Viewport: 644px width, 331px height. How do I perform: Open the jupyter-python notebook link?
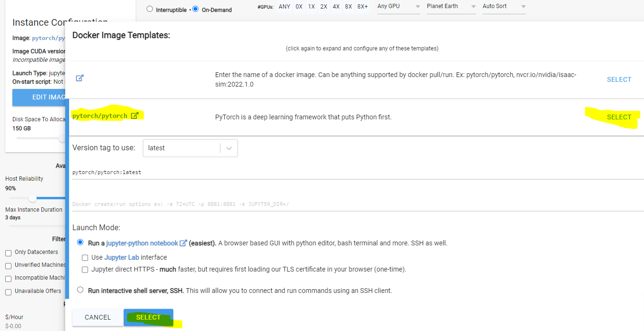tap(142, 243)
